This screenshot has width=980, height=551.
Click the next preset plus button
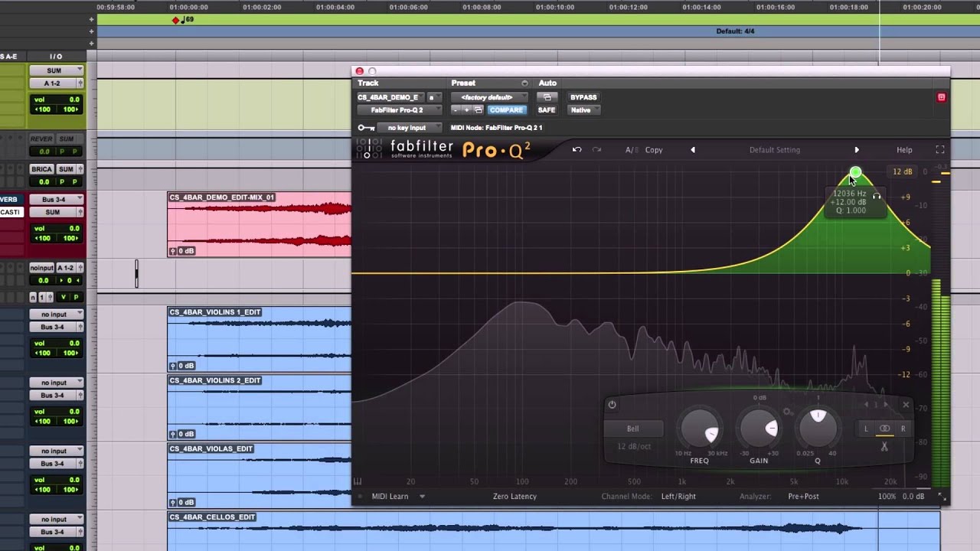(x=466, y=110)
